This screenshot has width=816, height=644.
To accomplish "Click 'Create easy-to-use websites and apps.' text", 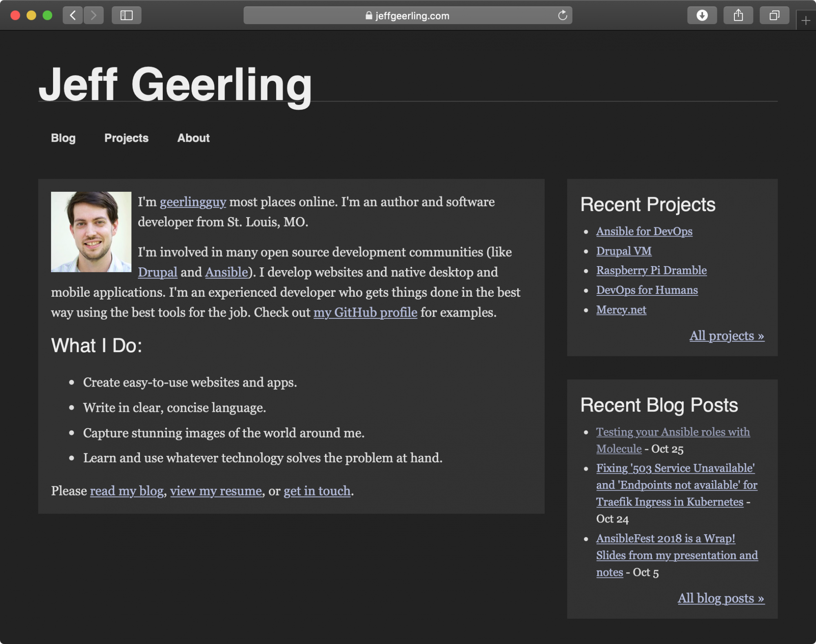I will click(x=190, y=382).
